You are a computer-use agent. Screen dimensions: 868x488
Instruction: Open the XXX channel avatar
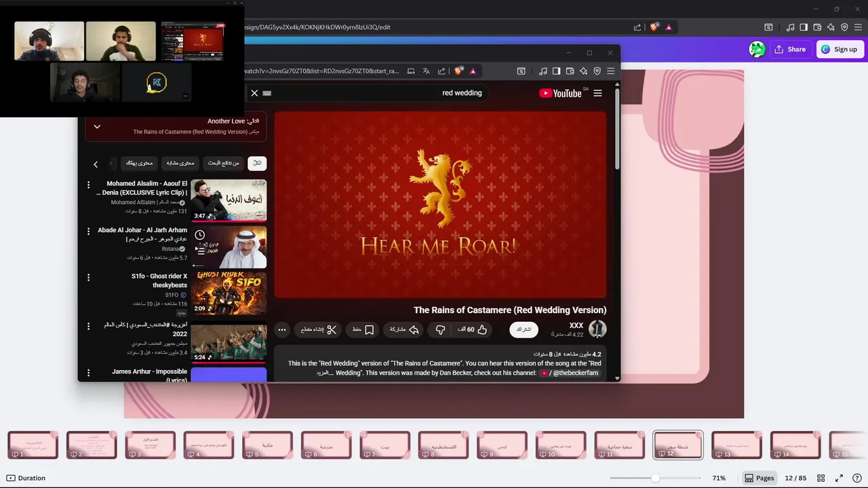click(597, 329)
